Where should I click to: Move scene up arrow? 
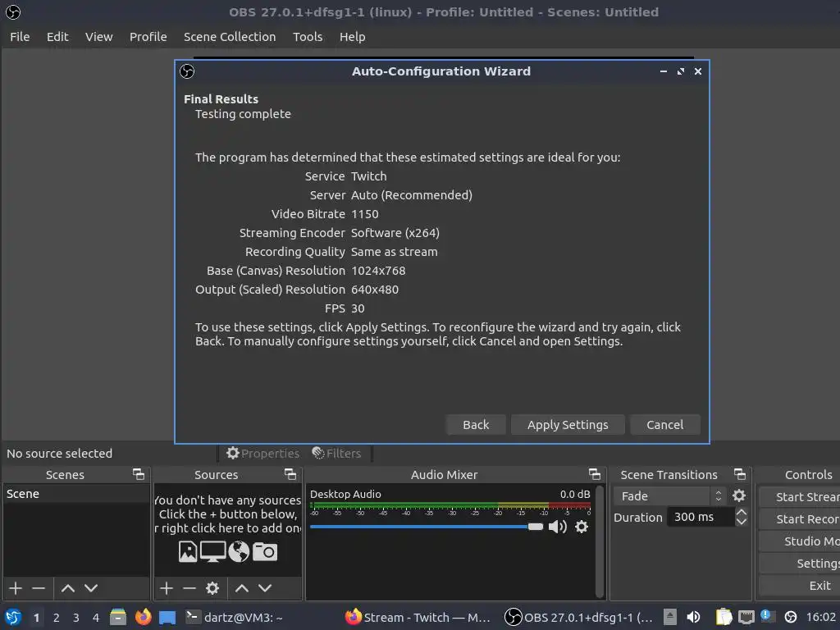point(68,588)
